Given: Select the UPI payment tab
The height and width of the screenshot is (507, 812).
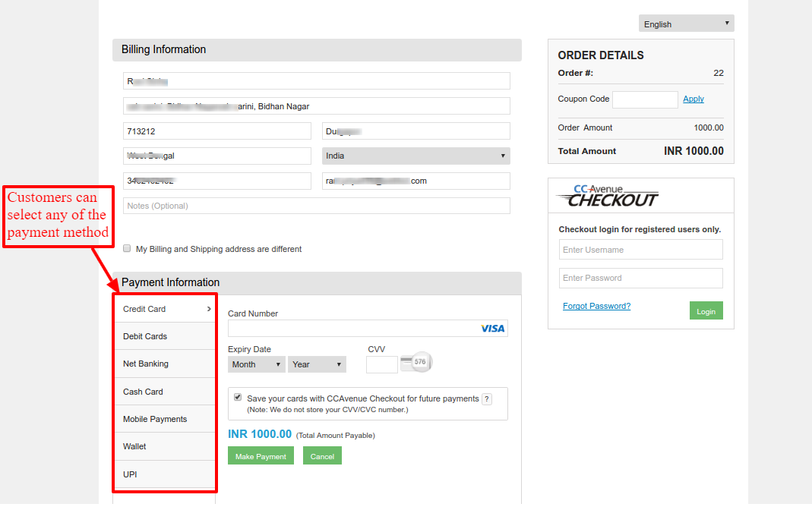Looking at the screenshot, I should [165, 474].
